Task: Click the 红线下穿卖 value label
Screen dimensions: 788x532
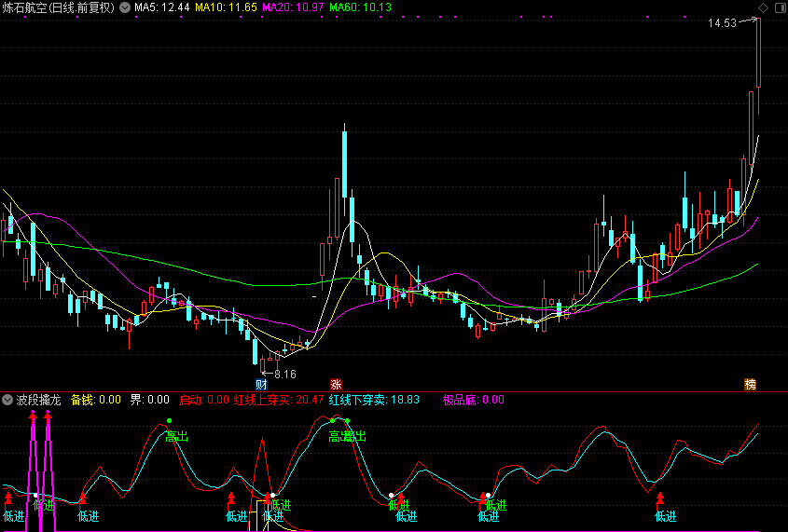Action: pyautogui.click(x=374, y=400)
